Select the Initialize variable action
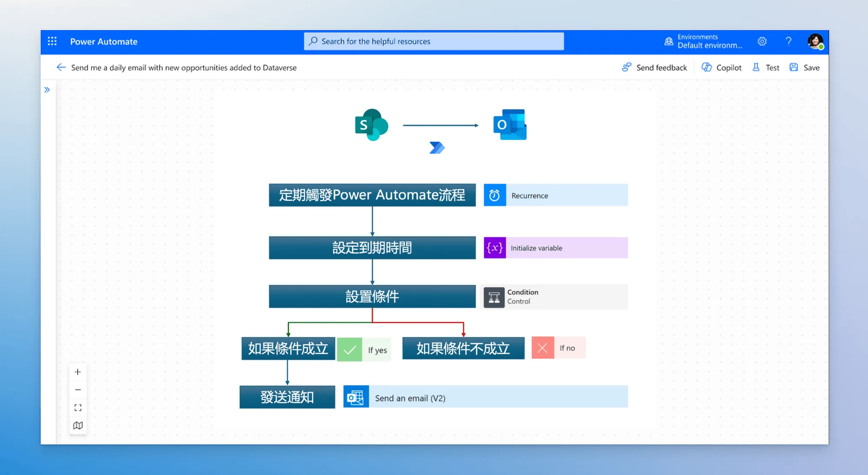868x475 pixels. pyautogui.click(x=556, y=248)
